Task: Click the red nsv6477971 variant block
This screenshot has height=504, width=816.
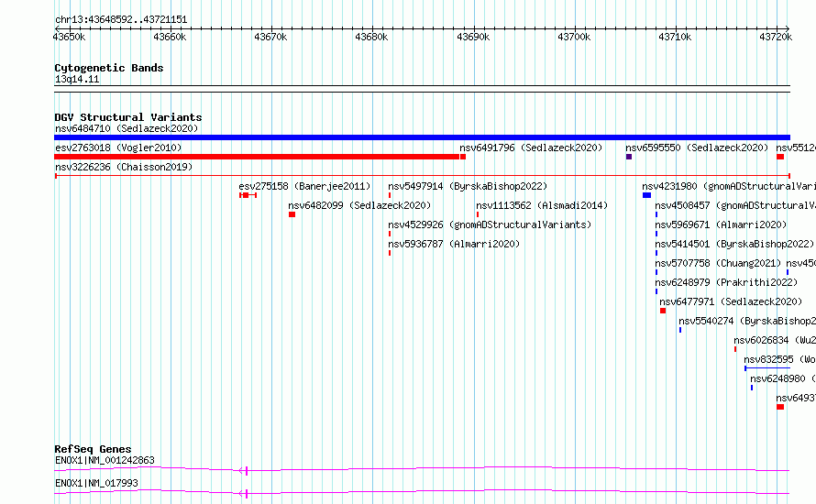Action: click(663, 311)
